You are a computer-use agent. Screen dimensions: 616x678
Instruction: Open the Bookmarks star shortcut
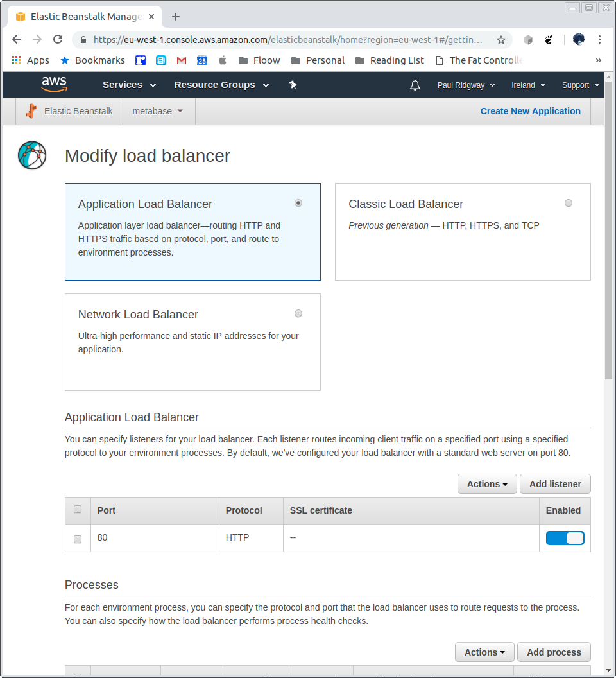pyautogui.click(x=92, y=60)
